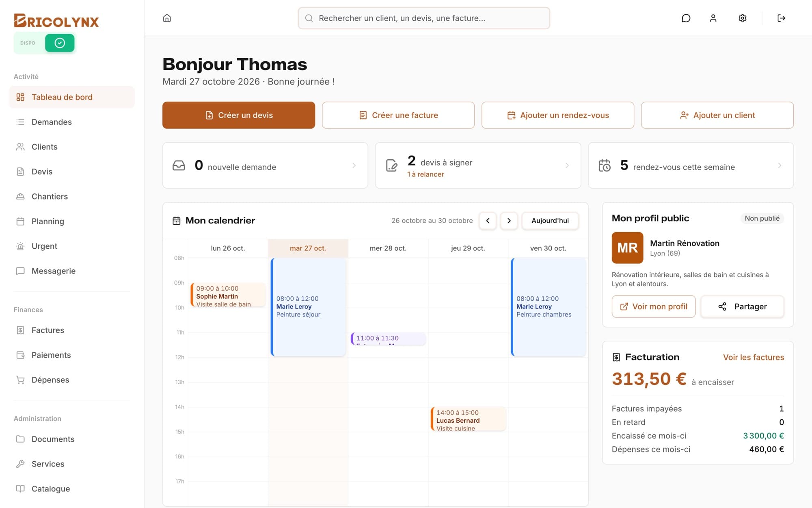
Task: Click the Ajouter un client button
Action: click(717, 115)
